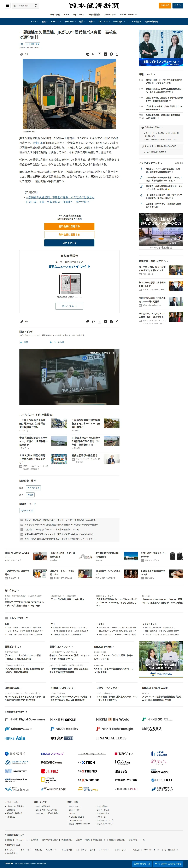Expand the 速報 navigation dropdown
Viewport: 188px width, 868px height.
(x=44, y=22)
